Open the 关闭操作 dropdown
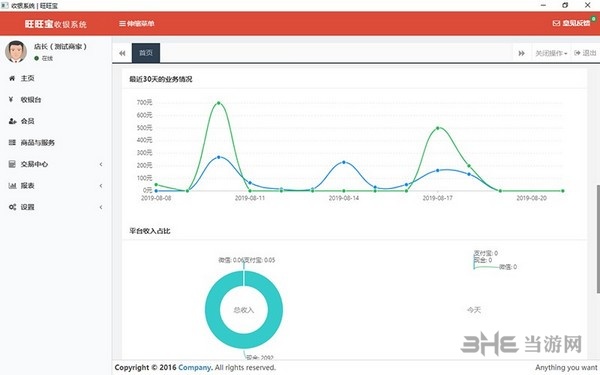This screenshot has width=600, height=375. click(x=551, y=53)
